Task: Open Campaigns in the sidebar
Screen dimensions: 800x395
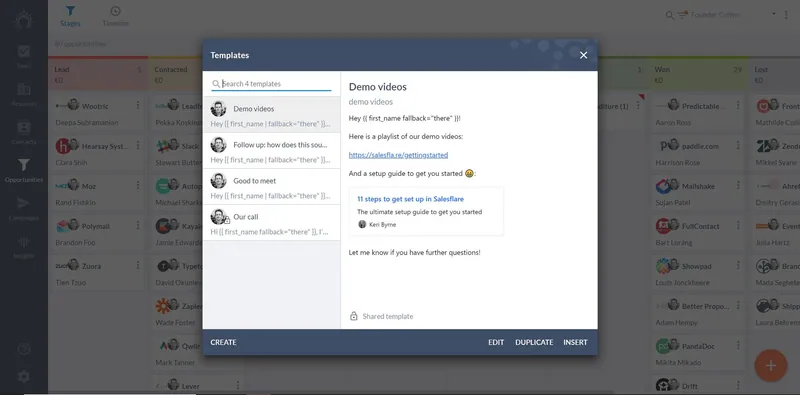Action: click(23, 209)
